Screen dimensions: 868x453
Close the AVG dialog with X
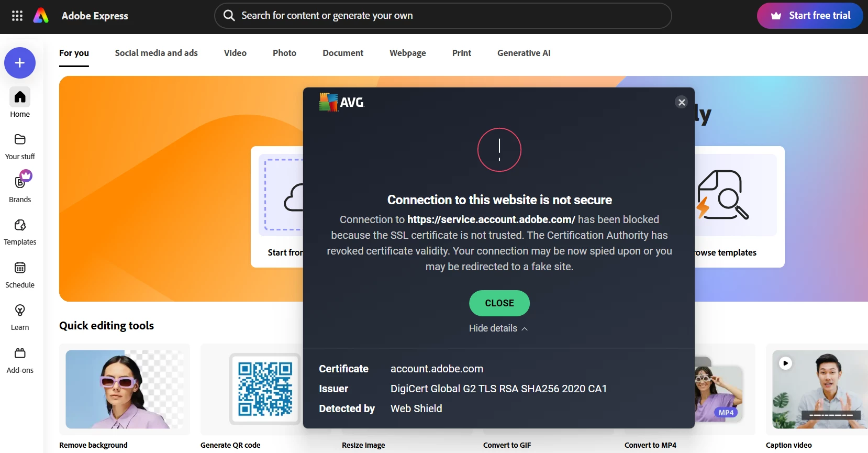[x=682, y=102]
